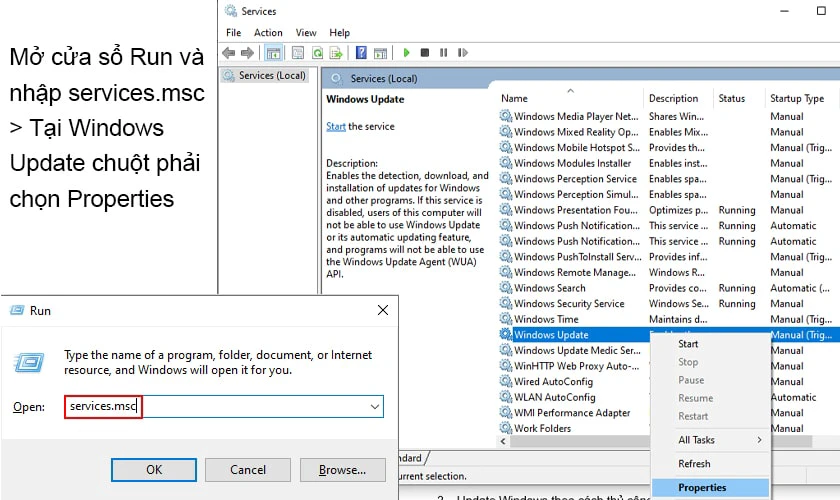Click gear icon beside Windows Modules Installer

coord(505,162)
